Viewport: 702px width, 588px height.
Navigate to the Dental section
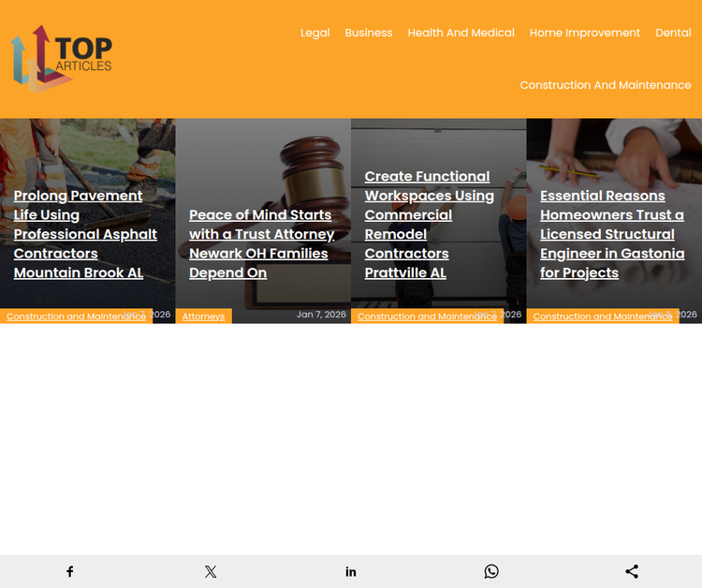pos(673,33)
